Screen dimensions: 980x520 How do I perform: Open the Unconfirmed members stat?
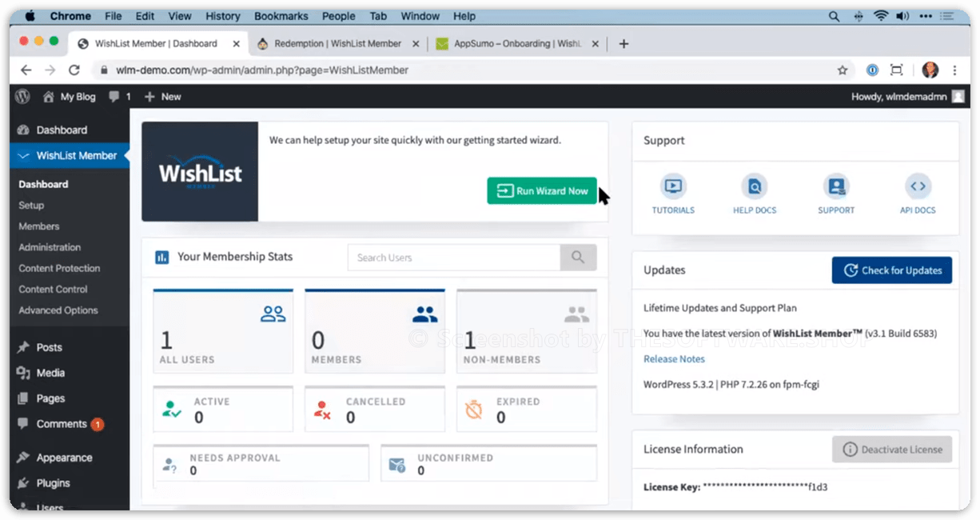point(489,463)
